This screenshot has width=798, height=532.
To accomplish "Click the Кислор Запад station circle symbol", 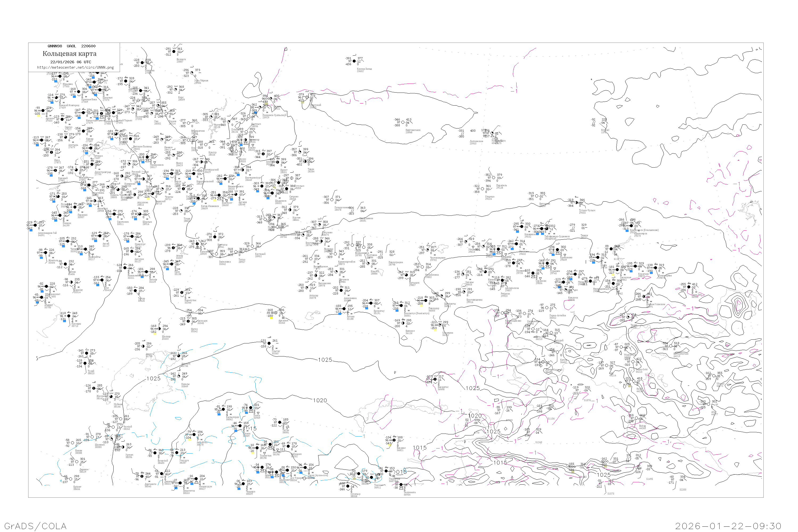I will (x=355, y=61).
